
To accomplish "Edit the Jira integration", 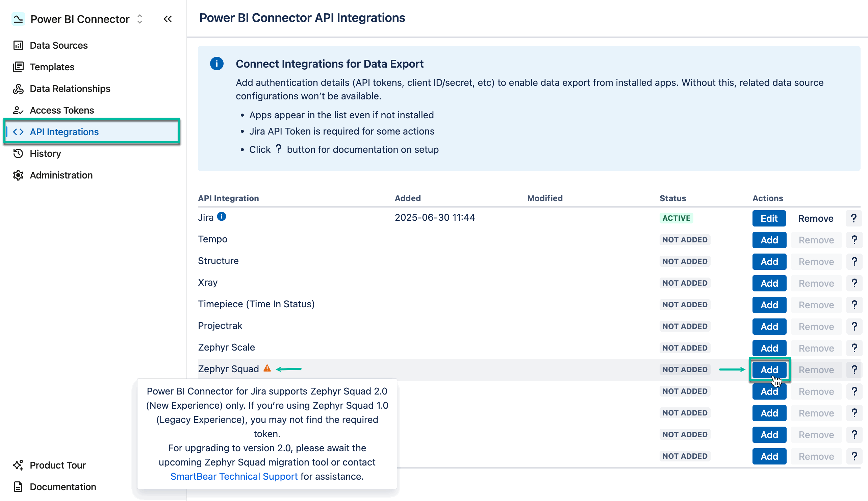I will pos(769,218).
